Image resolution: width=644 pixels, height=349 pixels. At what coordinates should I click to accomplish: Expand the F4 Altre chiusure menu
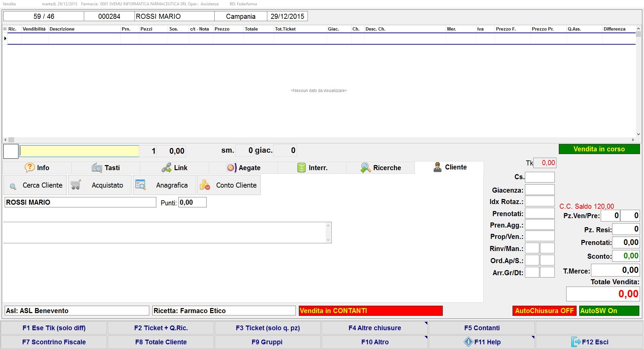pos(374,328)
